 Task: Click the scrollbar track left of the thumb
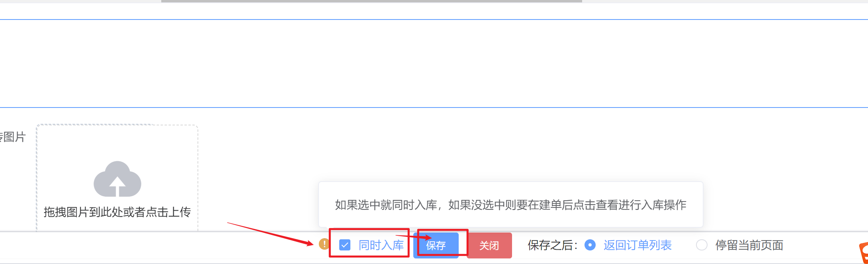point(80,1)
